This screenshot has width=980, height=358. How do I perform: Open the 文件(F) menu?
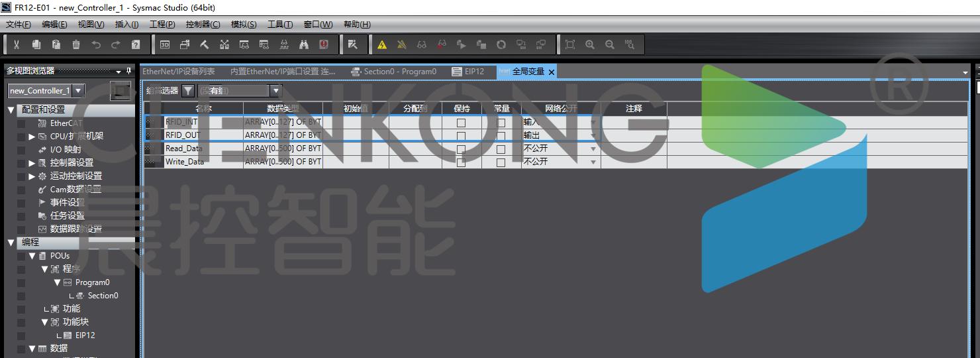click(19, 25)
